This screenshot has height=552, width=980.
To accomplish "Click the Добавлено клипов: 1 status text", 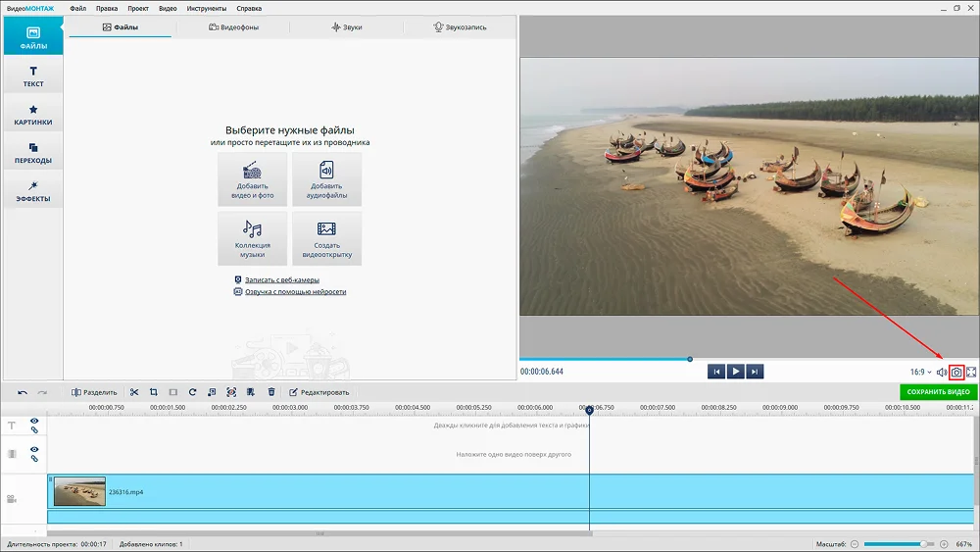I will (x=151, y=544).
